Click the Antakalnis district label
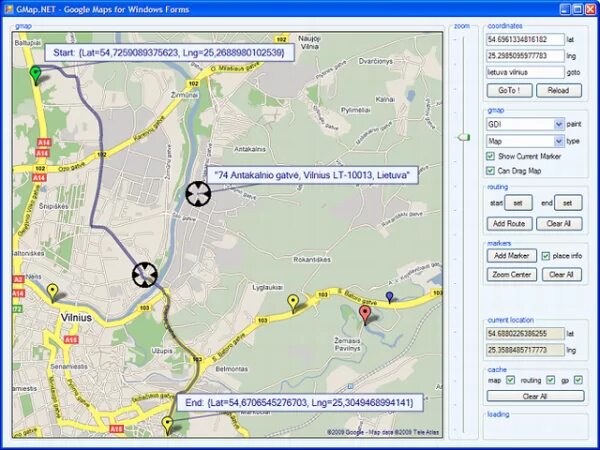600x450 pixels. [250, 149]
